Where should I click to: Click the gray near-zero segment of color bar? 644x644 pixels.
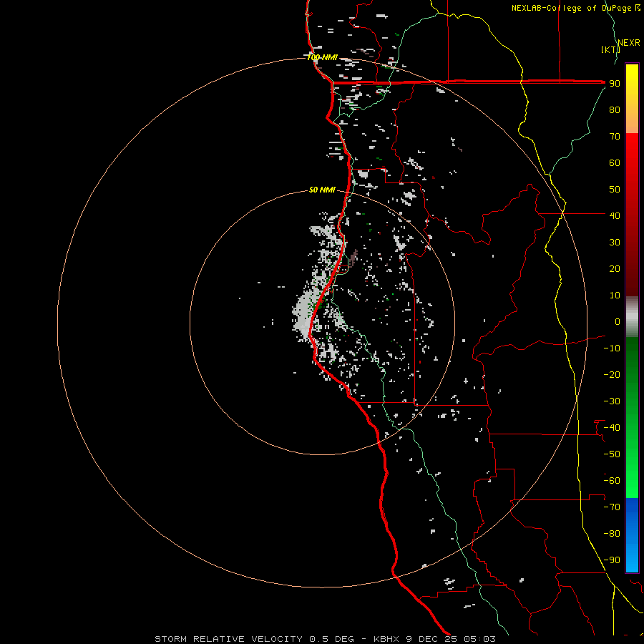(x=632, y=317)
